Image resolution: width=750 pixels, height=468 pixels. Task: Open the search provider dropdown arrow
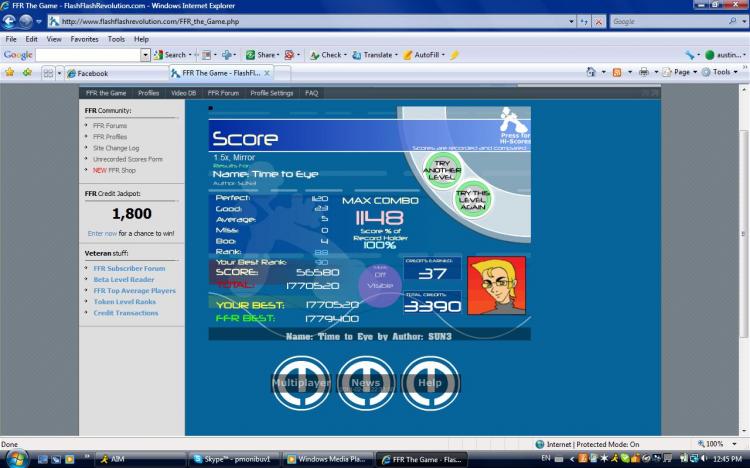pos(744,22)
